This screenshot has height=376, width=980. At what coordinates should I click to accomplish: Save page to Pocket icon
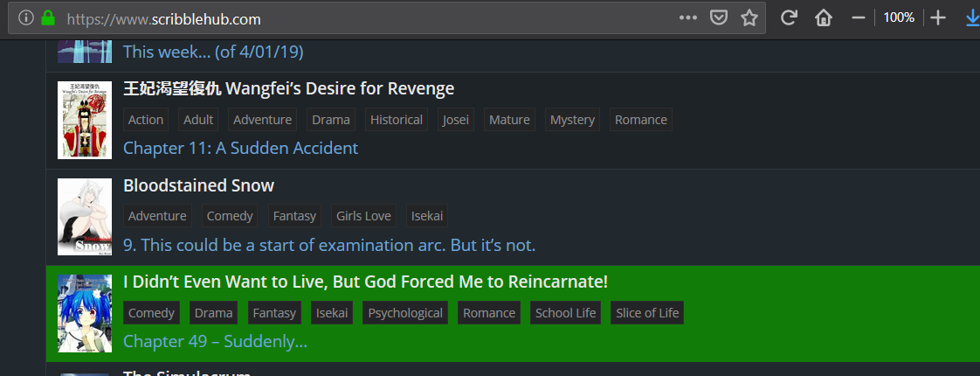click(x=718, y=18)
